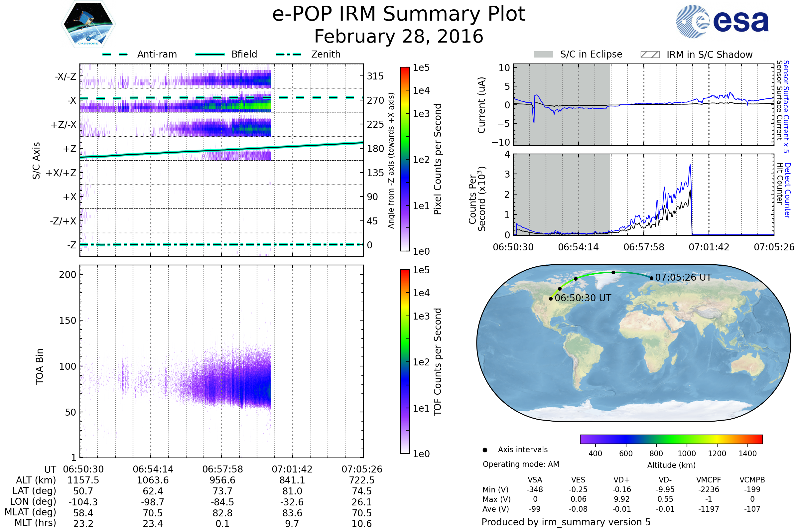This screenshot has width=798, height=532.
Task: Click the Bfield solid legend line
Action: point(210,54)
